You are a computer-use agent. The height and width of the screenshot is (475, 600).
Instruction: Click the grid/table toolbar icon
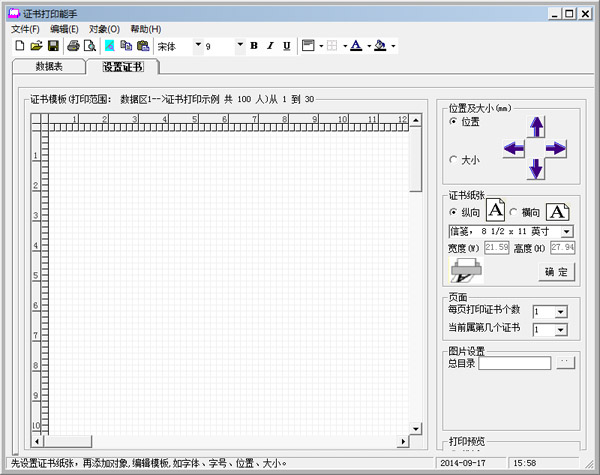332,46
